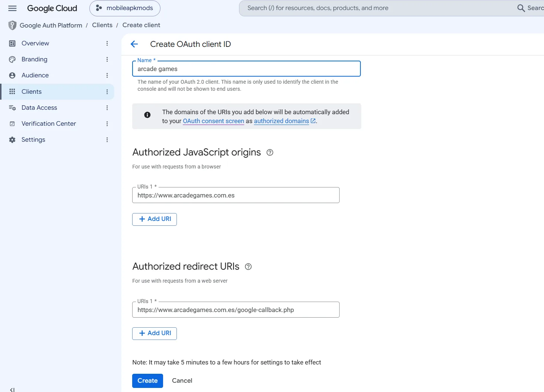
Task: Collapse the sidebar navigation panel
Action: tap(12, 389)
